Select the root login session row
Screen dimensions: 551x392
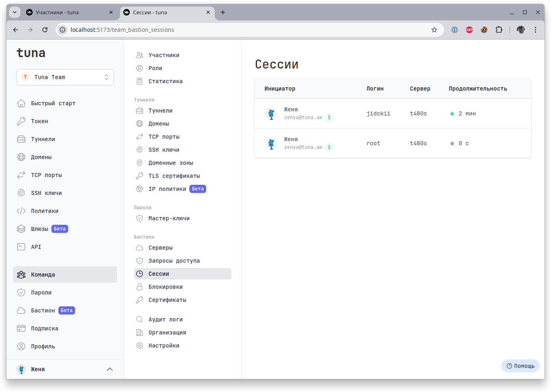(x=393, y=143)
